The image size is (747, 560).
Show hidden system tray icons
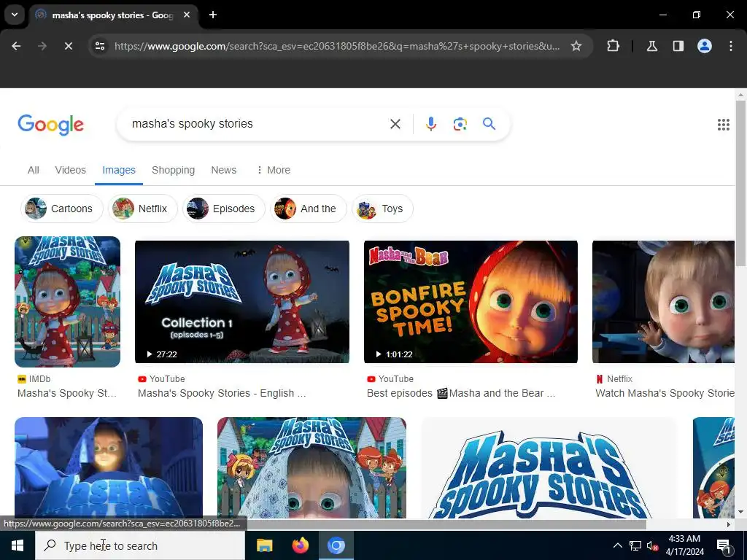click(617, 545)
